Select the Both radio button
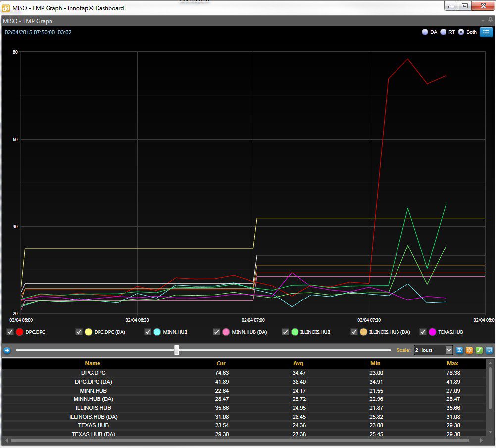 (x=461, y=32)
